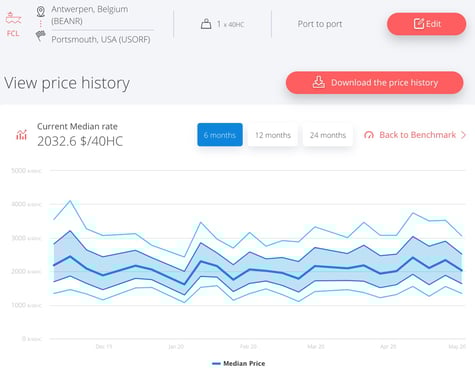Click the Feb 20 x-axis label
The width and height of the screenshot is (475, 376).
(x=248, y=347)
